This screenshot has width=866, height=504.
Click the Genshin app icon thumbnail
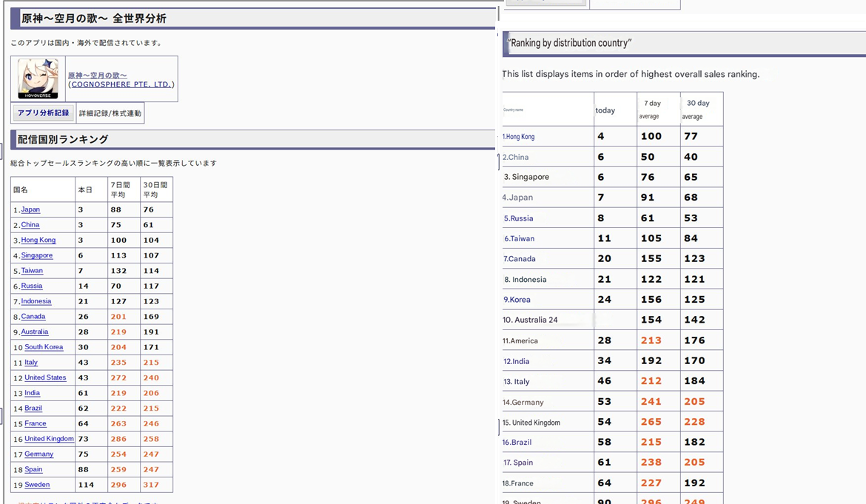tap(38, 79)
